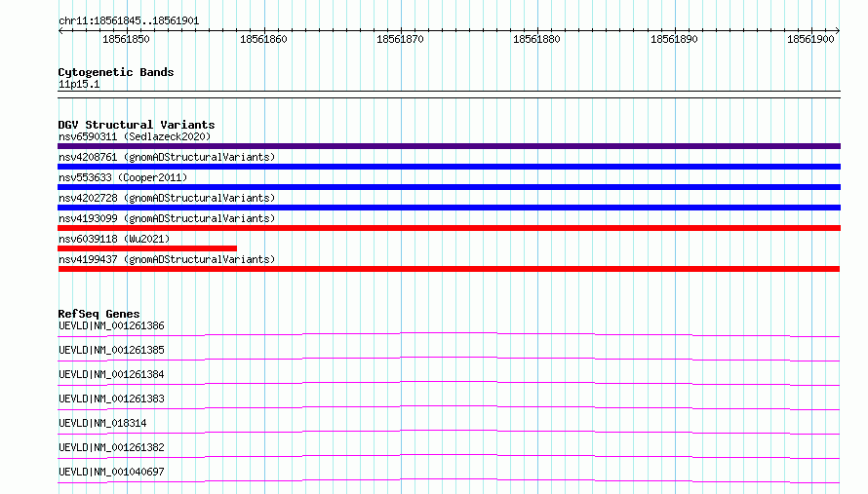This screenshot has width=868, height=494.
Task: Click the chr11:18561845..18561901 region label
Action: 129,20
